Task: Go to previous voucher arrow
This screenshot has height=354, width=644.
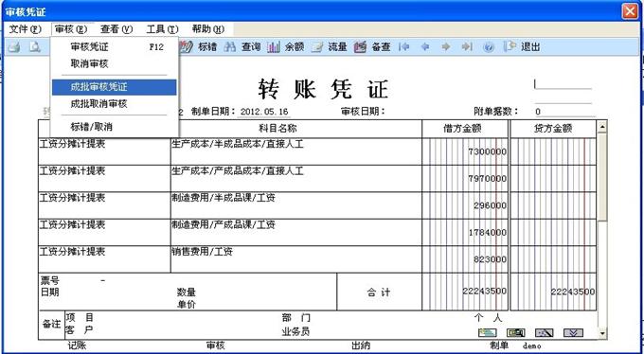Action: tap(425, 47)
